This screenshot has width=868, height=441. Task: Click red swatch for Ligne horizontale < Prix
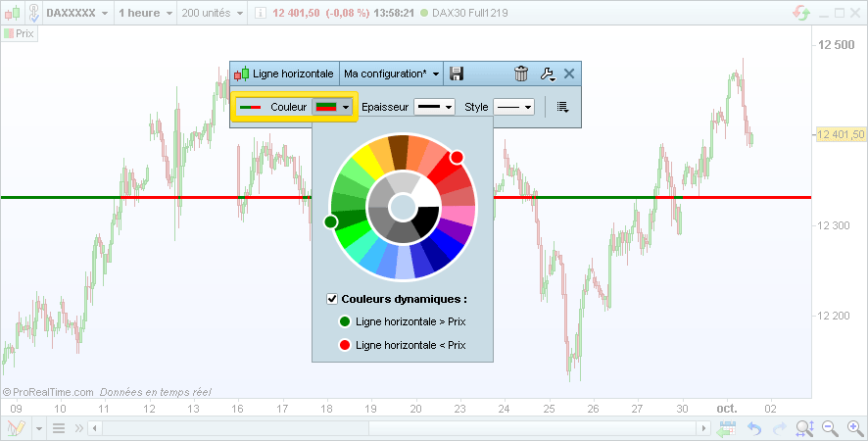pos(345,345)
